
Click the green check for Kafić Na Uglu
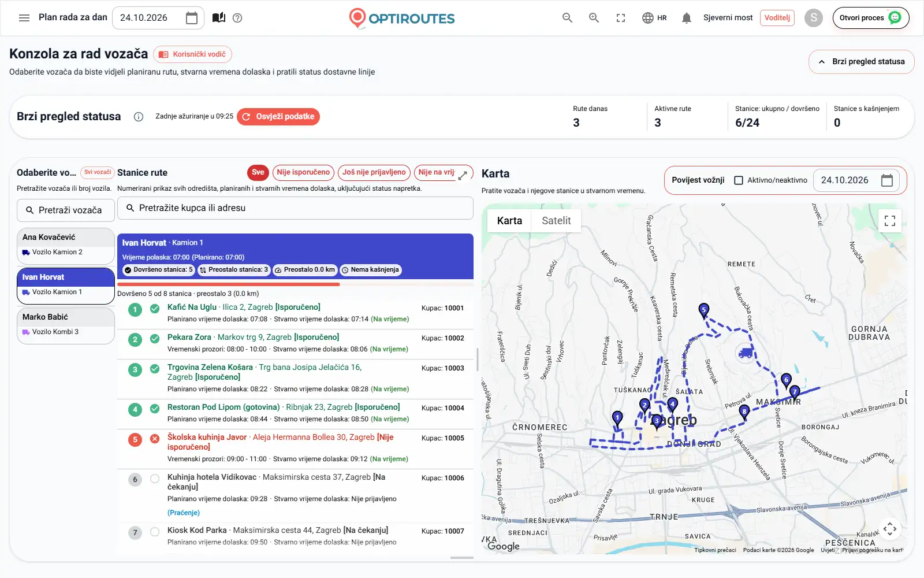155,309
